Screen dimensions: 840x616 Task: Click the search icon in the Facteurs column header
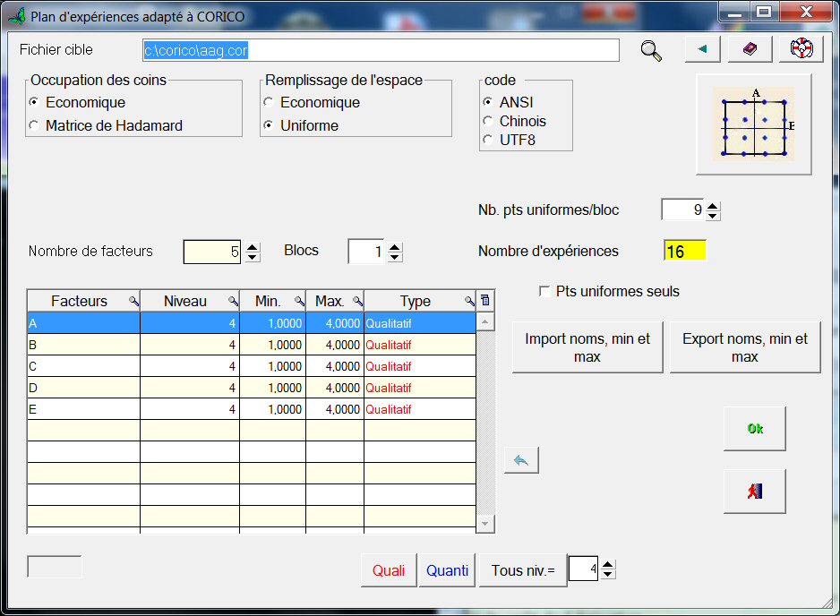133,302
